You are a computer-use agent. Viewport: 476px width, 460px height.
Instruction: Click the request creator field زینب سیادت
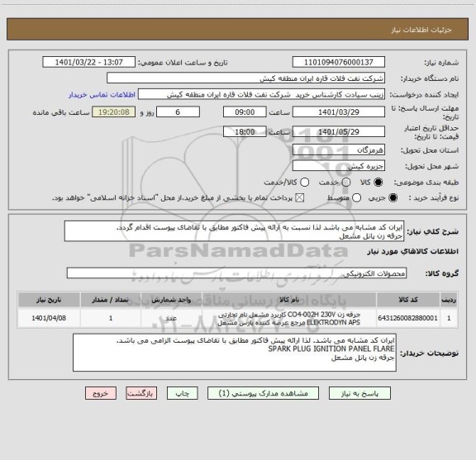[261, 94]
